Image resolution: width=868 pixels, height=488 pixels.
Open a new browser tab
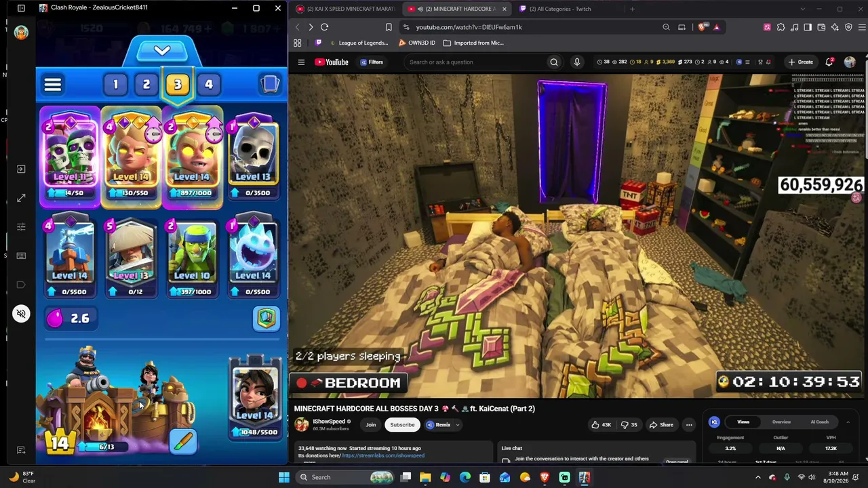[632, 9]
